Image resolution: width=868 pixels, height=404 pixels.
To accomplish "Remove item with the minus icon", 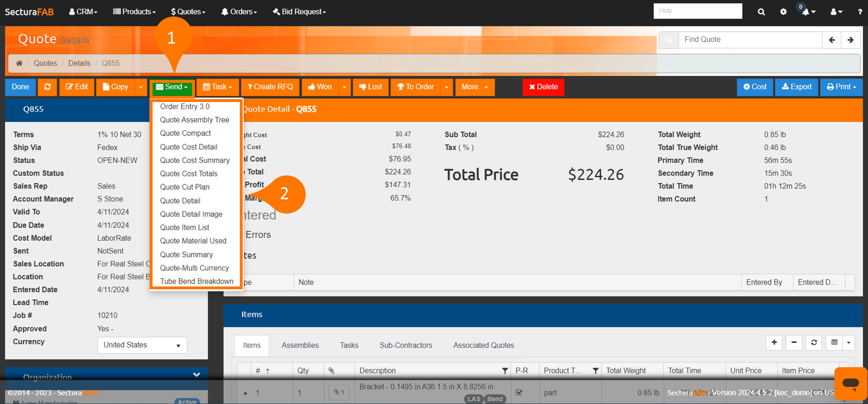I will click(x=794, y=343).
